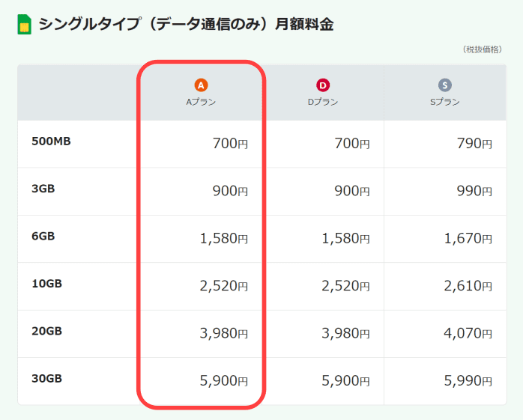Click the orange A plan circle icon
Screen dimensions: 523x420
click(x=201, y=85)
